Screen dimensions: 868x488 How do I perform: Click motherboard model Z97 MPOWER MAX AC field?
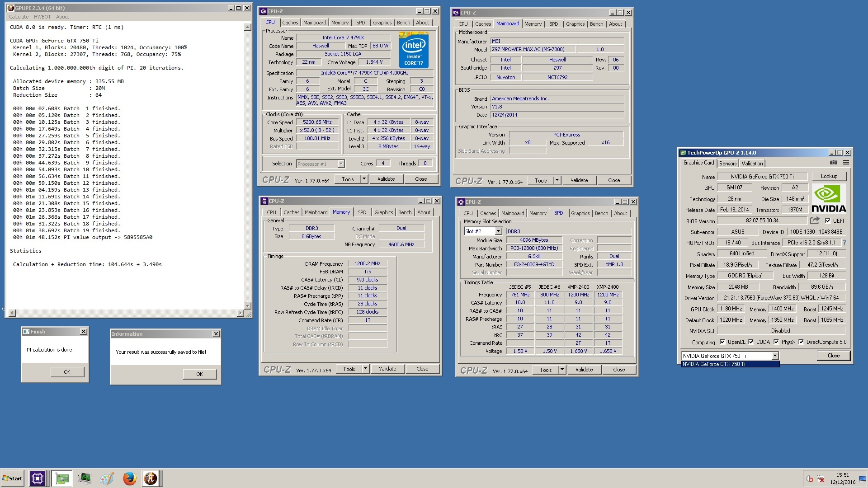(533, 49)
